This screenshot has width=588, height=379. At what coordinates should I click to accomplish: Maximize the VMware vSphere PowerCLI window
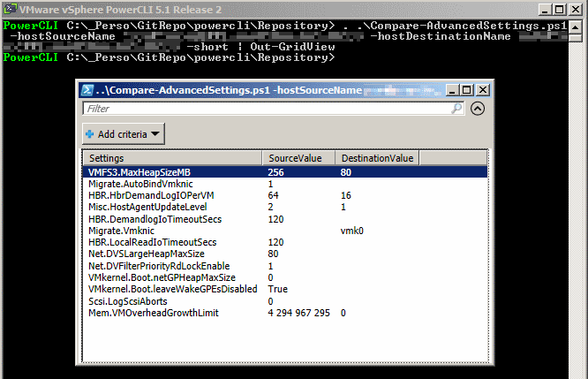tap(560, 10)
